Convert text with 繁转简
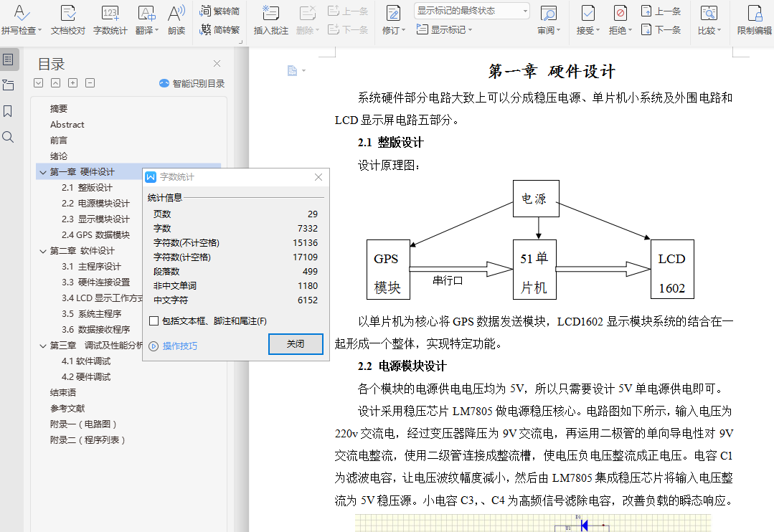The width and height of the screenshot is (774, 532). (x=220, y=11)
